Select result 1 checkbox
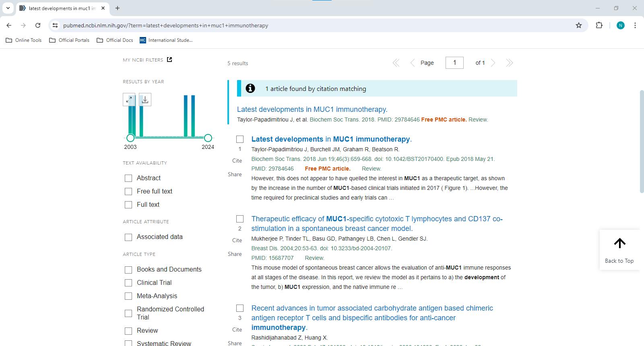Image resolution: width=644 pixels, height=346 pixels. coord(240,139)
